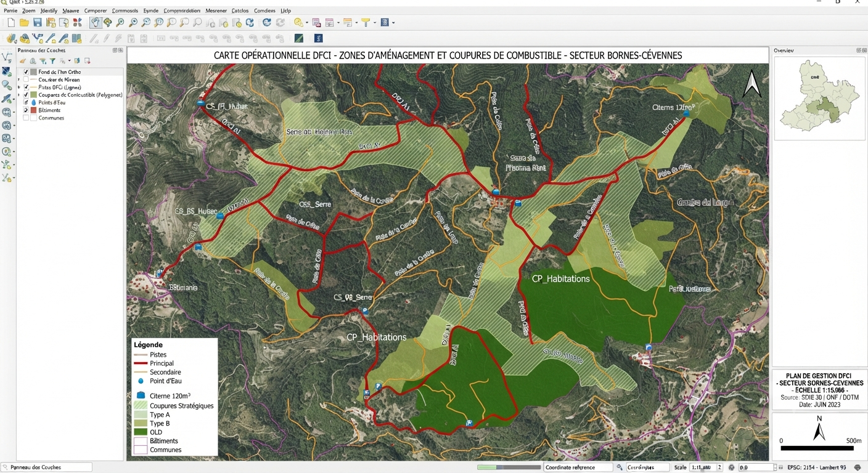Select the Pan map hand tool
This screenshot has height=473, width=868.
(96, 23)
